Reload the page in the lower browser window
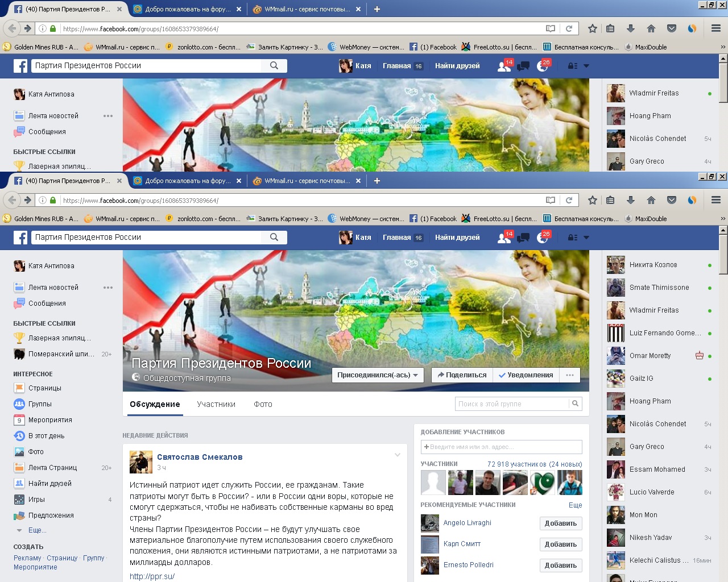 (569, 200)
